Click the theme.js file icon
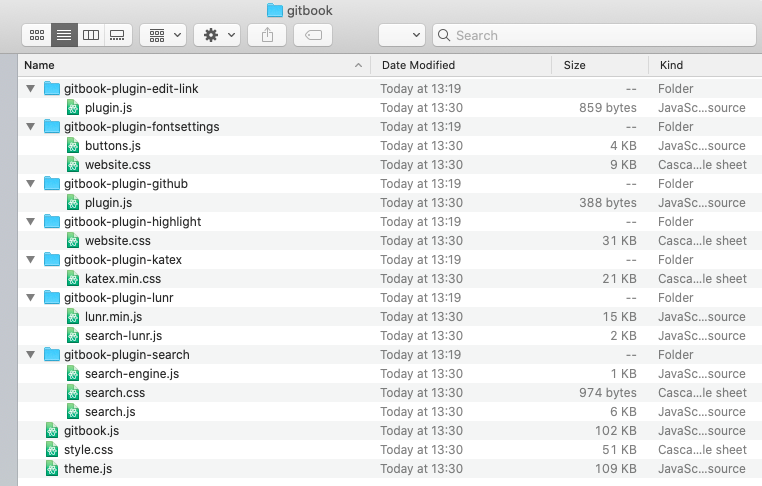This screenshot has height=486, width=762. point(52,469)
